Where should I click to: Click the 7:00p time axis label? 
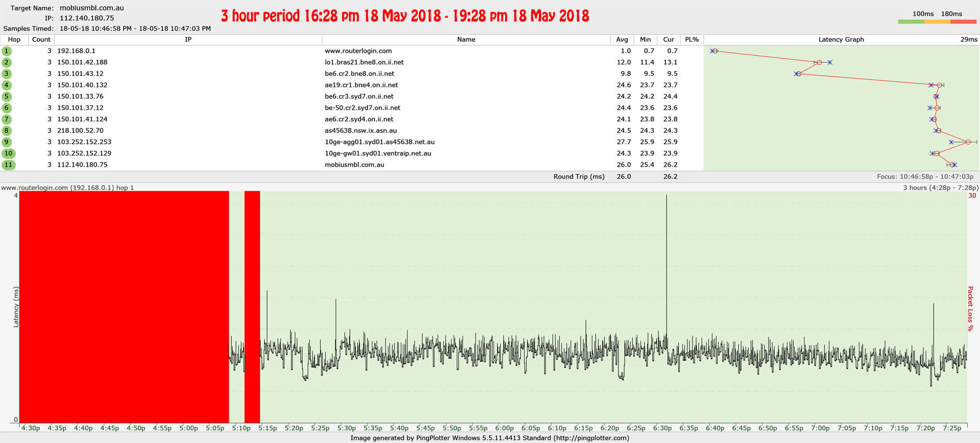(820, 428)
